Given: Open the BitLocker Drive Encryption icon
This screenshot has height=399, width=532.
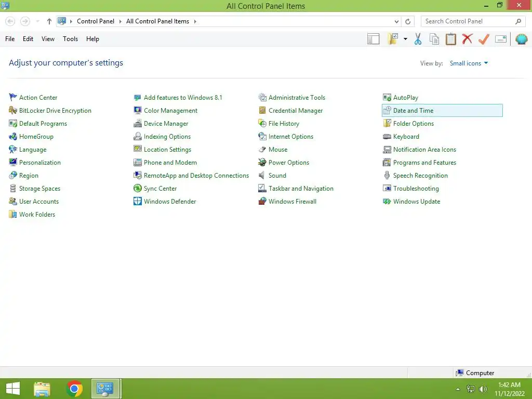Looking at the screenshot, I should point(13,110).
